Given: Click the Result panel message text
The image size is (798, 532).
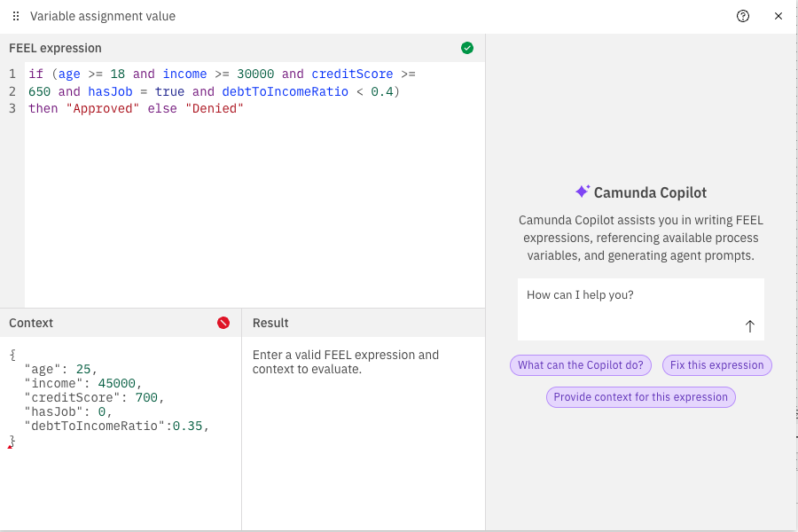Looking at the screenshot, I should 345,362.
